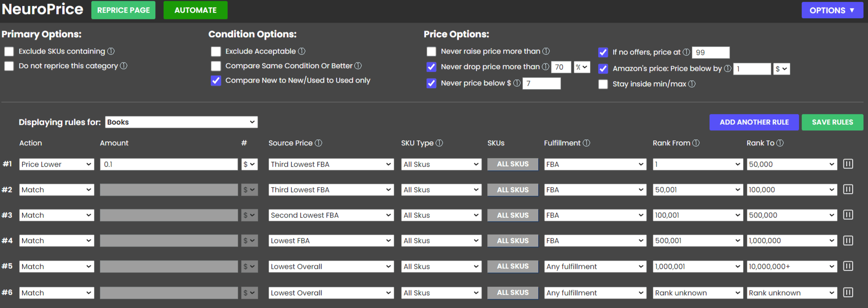Tick the Never raise price more than checkbox

[431, 52]
